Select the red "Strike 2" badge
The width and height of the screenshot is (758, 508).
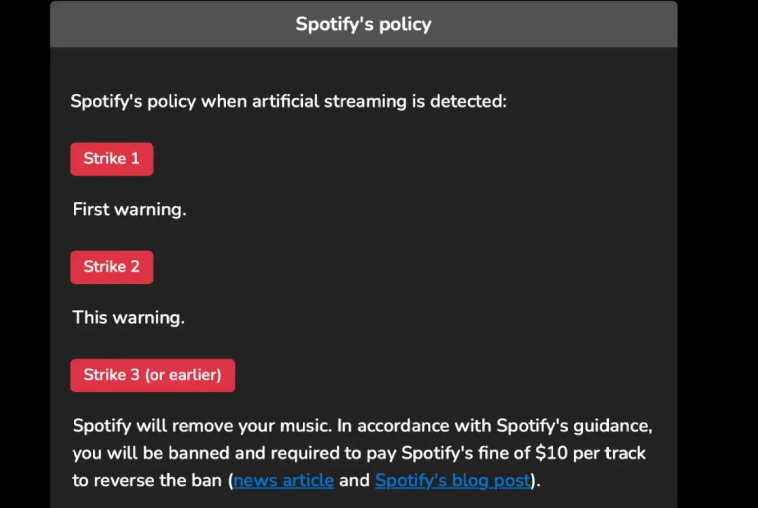[112, 267]
